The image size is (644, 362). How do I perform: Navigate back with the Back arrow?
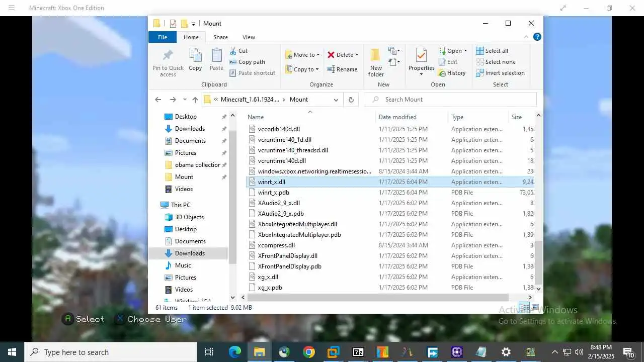[x=158, y=100]
